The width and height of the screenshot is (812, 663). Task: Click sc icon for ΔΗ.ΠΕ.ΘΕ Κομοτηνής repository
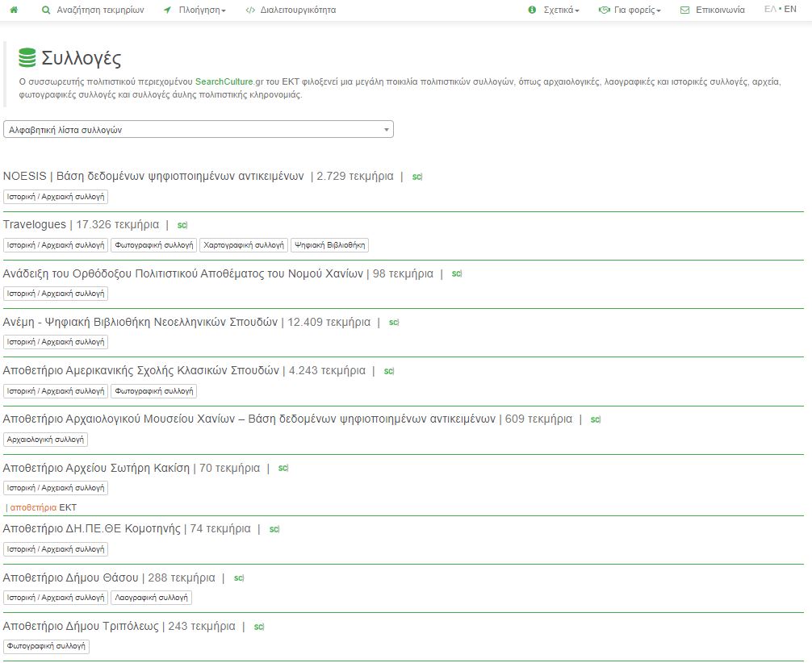(274, 529)
